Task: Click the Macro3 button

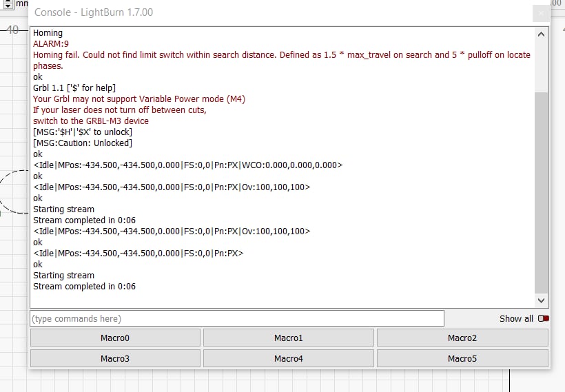Action: (115, 358)
